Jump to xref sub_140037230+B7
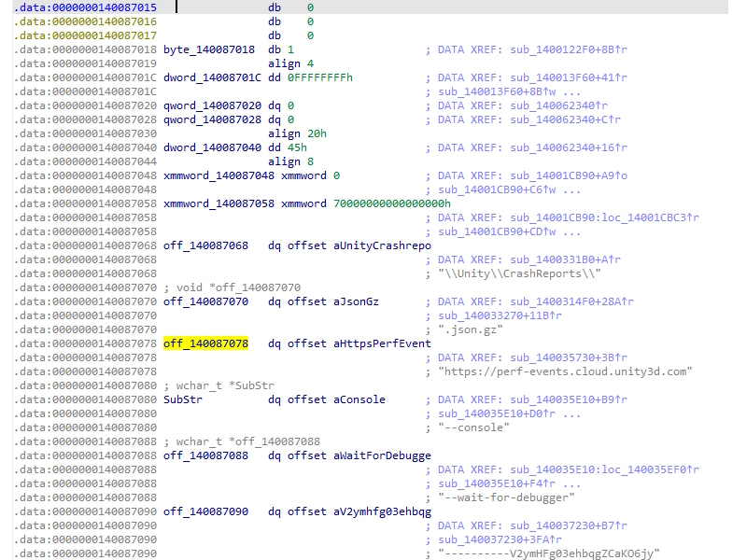Image resolution: width=747 pixels, height=560 pixels. (569, 525)
